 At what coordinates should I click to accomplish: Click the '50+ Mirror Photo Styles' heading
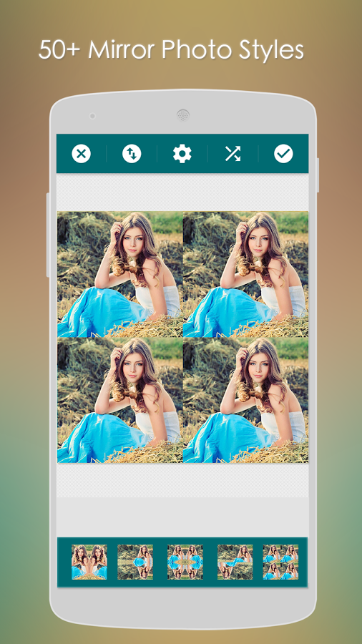click(171, 51)
